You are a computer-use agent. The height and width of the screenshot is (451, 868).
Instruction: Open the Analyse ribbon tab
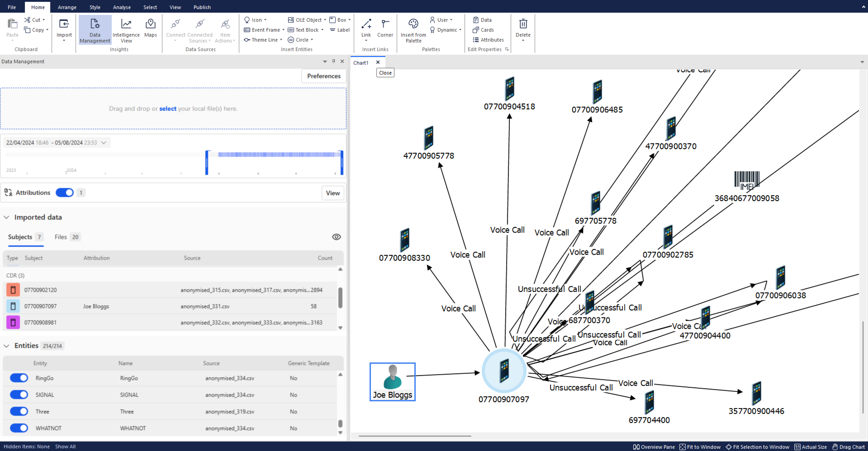pos(122,7)
